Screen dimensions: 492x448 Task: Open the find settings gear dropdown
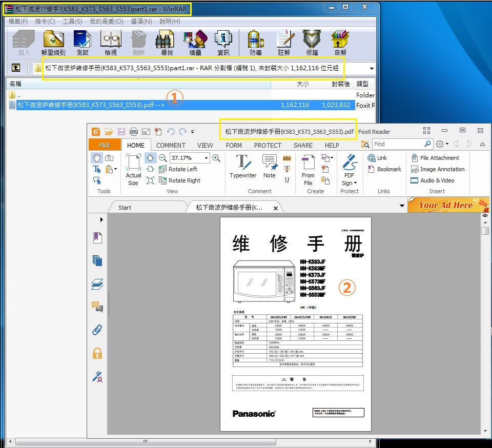pyautogui.click(x=442, y=144)
